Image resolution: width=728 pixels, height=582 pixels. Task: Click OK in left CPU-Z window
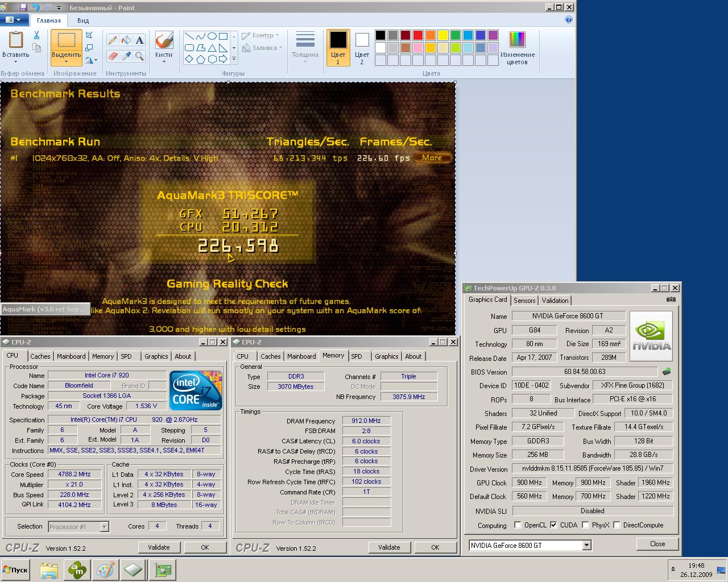point(205,547)
